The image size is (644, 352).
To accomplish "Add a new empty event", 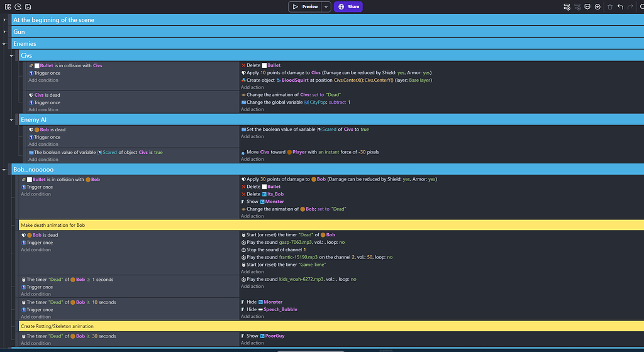I will click(567, 6).
